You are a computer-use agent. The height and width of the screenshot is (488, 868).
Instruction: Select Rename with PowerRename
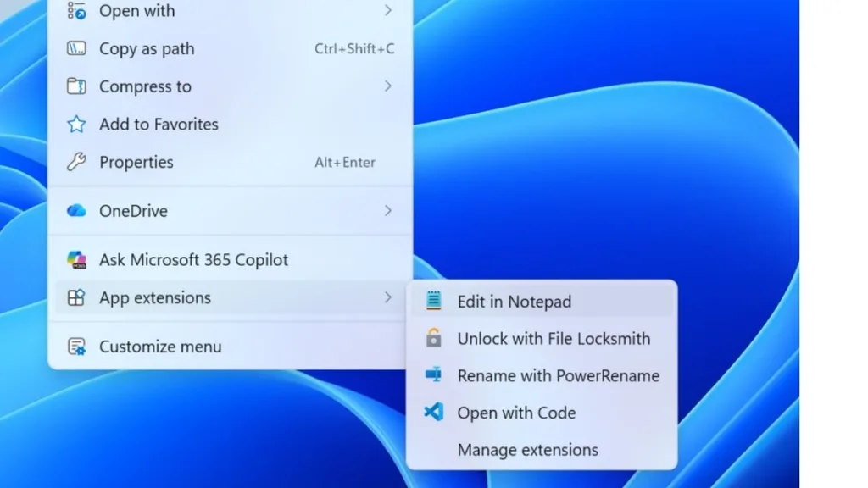tap(542, 375)
